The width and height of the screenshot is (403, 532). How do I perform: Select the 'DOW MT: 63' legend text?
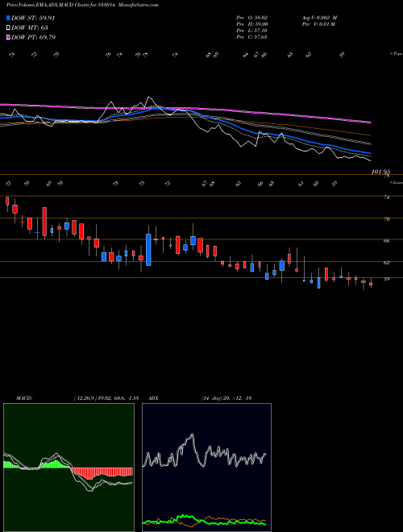coord(30,27)
